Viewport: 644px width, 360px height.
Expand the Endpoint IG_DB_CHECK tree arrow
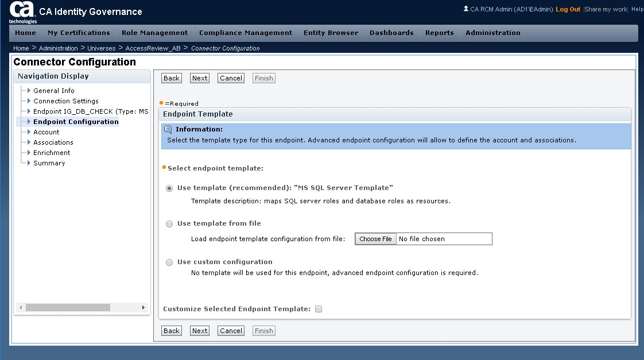pyautogui.click(x=29, y=111)
